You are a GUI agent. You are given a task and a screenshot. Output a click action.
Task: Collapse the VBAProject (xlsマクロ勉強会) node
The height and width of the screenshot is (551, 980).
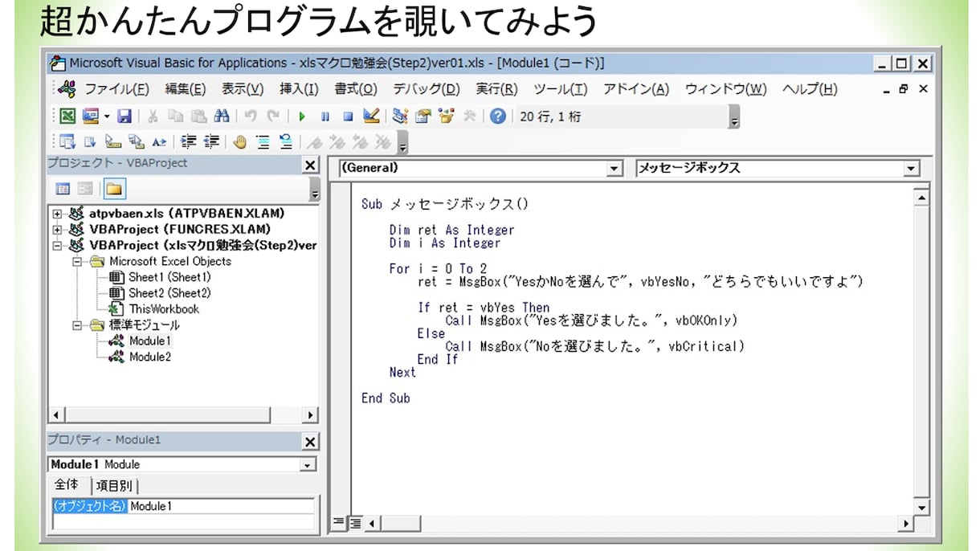[x=57, y=246]
